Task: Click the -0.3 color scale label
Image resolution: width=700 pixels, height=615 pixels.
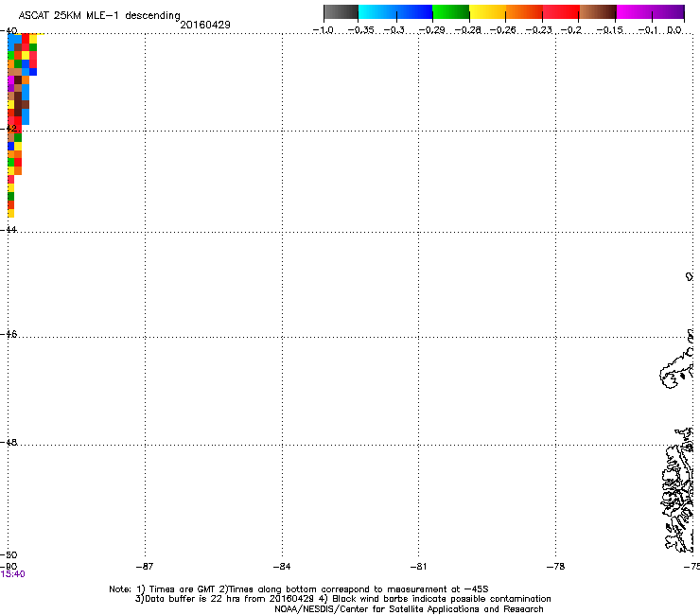Action: point(394,30)
